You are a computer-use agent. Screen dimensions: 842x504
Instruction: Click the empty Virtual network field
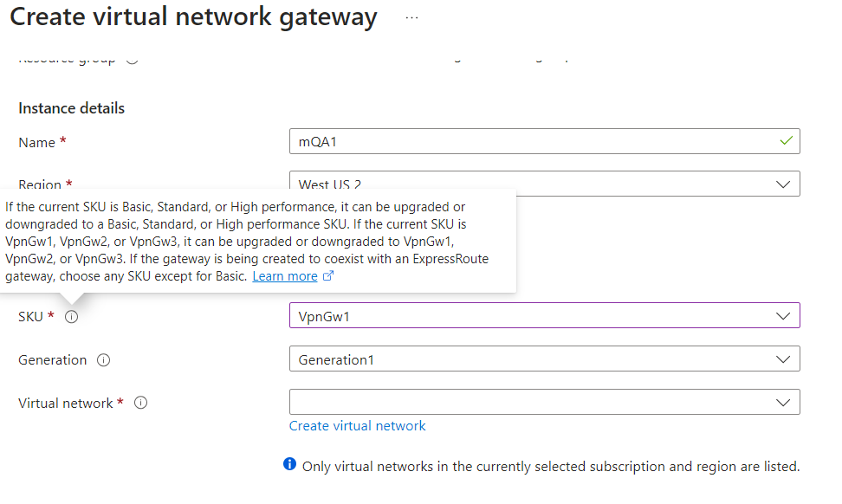pos(520,402)
